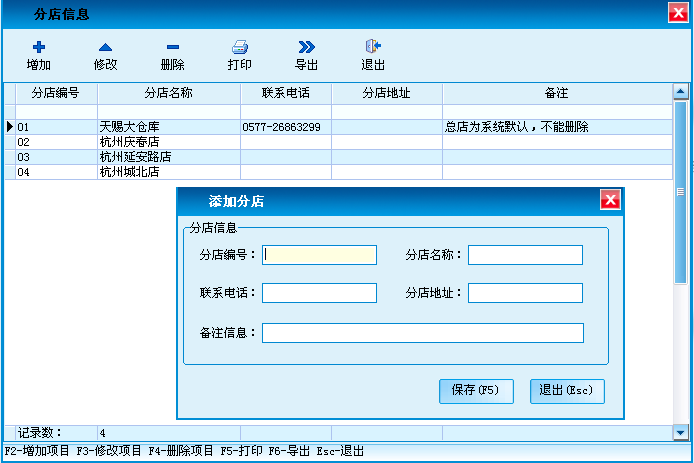Select the 联系电话 input field
694x463 pixels.
click(319, 293)
